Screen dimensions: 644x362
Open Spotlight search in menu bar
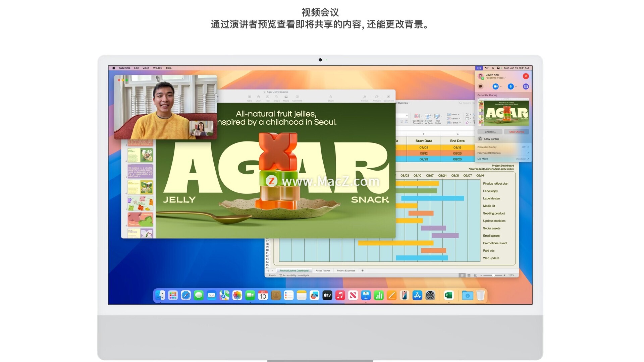pyautogui.click(x=493, y=68)
